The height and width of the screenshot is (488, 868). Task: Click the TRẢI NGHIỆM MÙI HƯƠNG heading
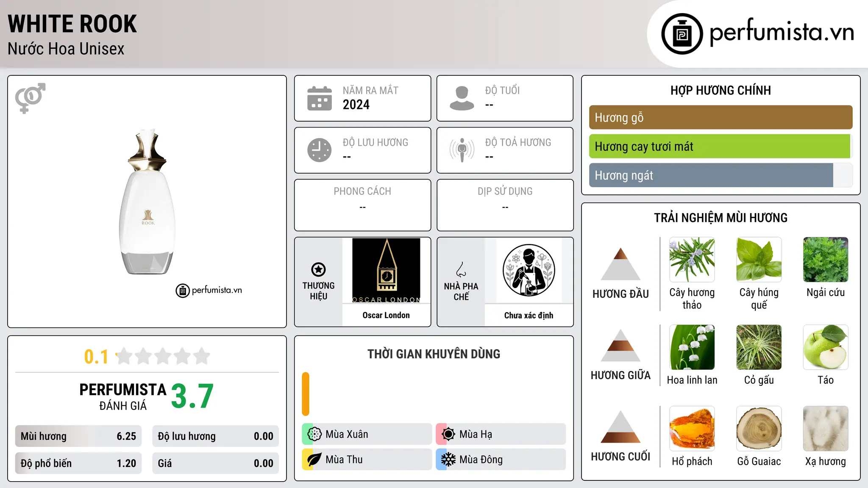[x=721, y=218]
